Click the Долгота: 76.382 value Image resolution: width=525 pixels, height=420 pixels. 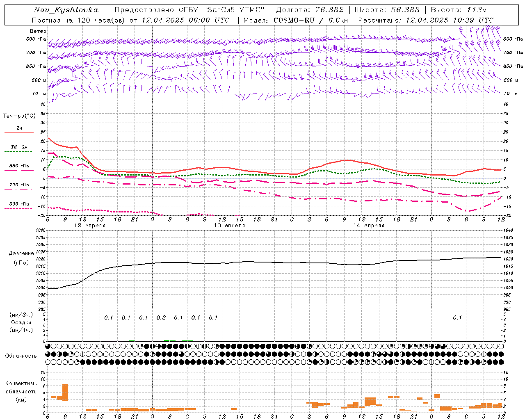coord(310,10)
